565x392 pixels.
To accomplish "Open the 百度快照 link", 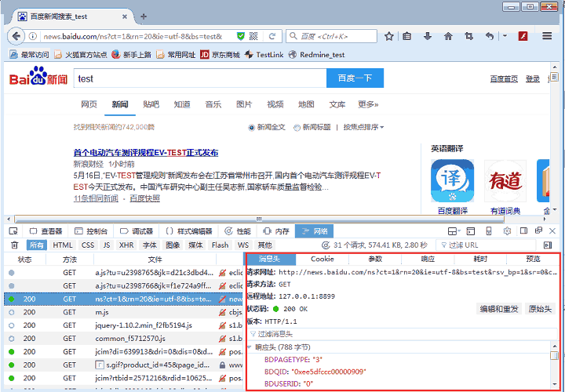I will coord(144,198).
